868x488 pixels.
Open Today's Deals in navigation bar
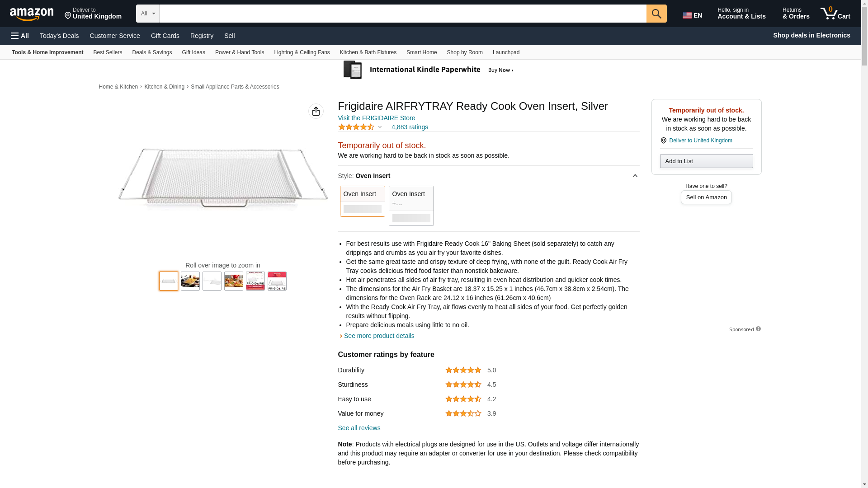tap(59, 36)
